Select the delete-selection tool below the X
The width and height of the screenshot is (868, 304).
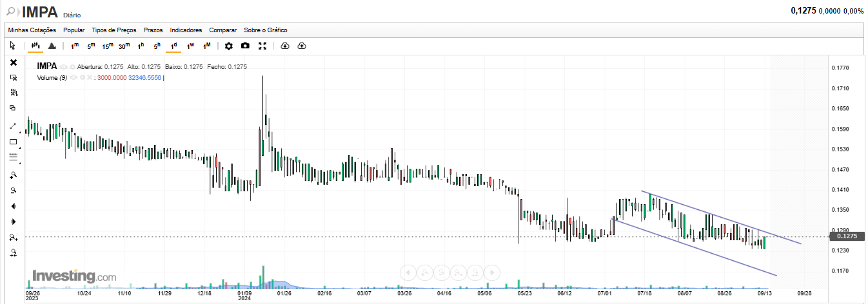tap(13, 77)
